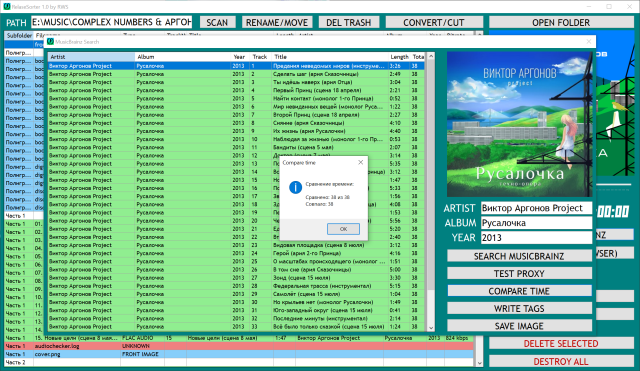Select row 'Бандиты (сцена 5 мая)'

(x=236, y=147)
